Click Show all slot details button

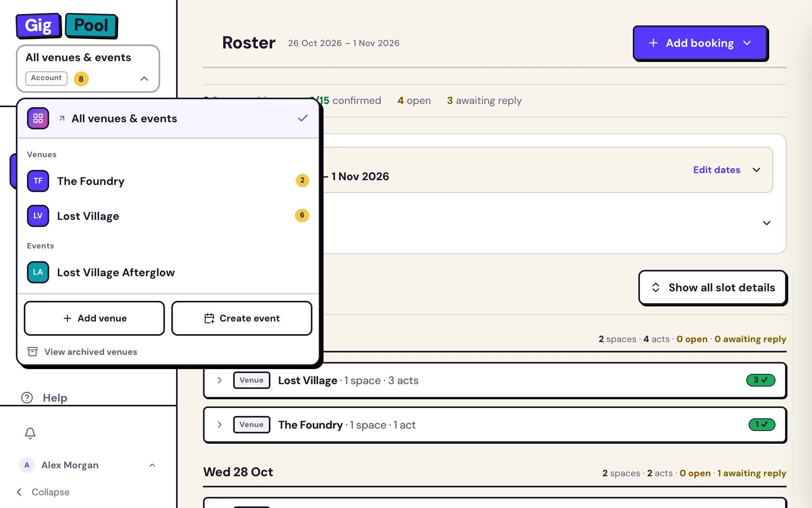[x=713, y=288]
